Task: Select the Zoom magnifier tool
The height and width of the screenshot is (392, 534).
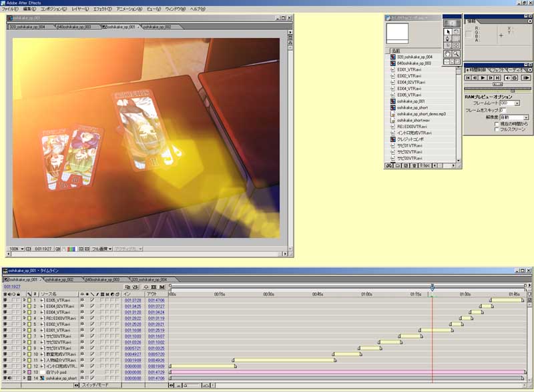Action: (456, 54)
